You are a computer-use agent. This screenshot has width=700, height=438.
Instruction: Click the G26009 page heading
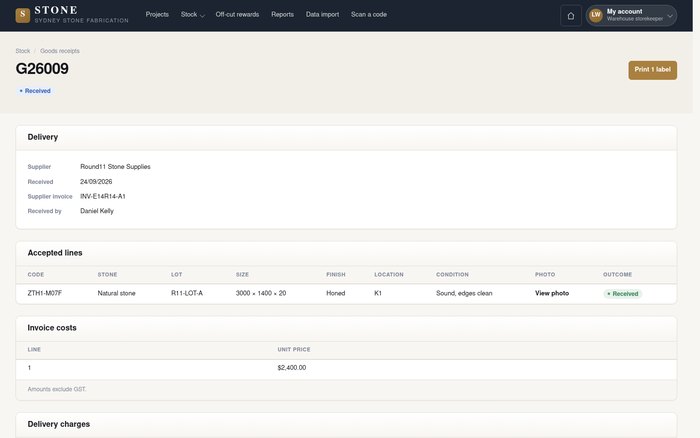pos(42,69)
